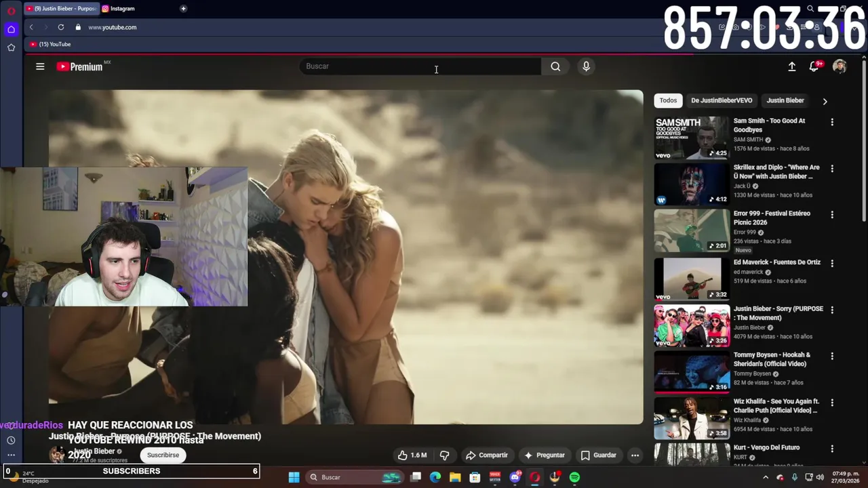868x488 pixels.
Task: Launch Microsoft Edge from taskbar
Action: [x=435, y=477]
